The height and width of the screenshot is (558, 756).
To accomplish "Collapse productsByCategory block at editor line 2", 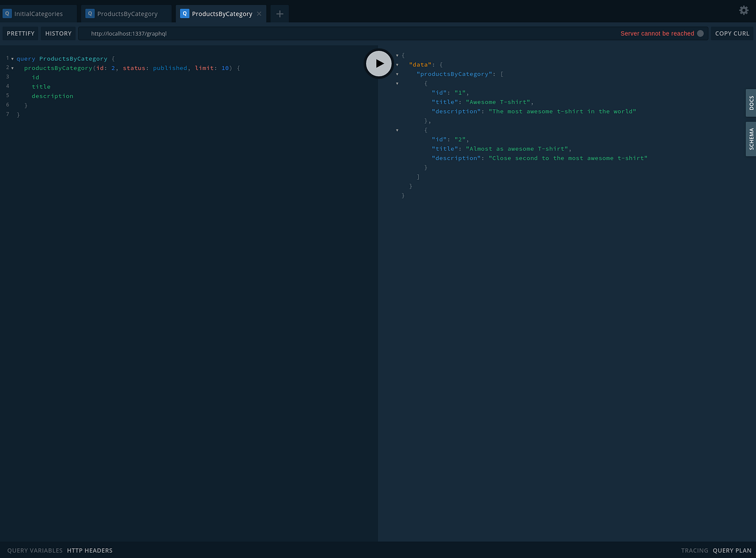I will [x=12, y=68].
